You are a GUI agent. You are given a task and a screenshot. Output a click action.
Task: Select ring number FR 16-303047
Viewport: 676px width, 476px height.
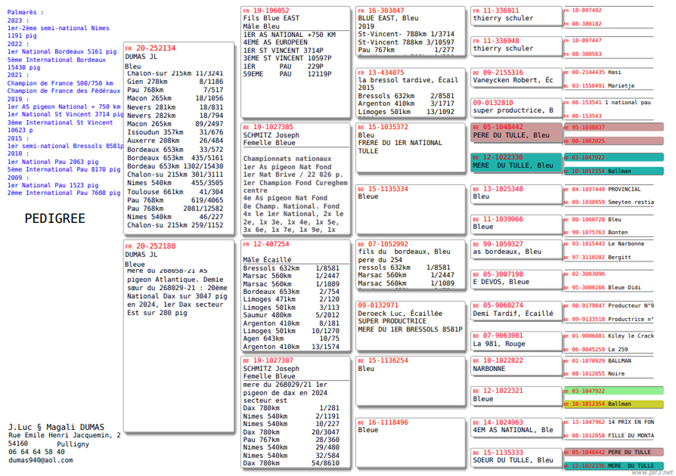click(x=381, y=10)
